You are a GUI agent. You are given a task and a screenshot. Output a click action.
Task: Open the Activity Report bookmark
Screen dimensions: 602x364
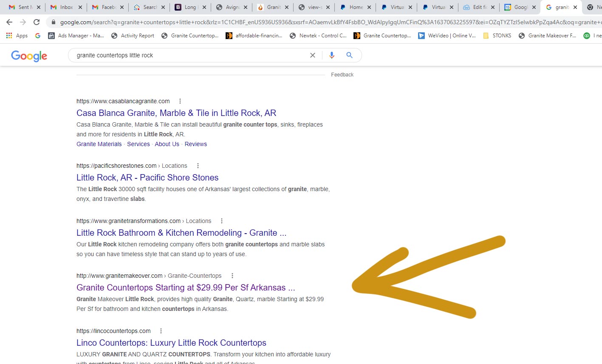[133, 36]
